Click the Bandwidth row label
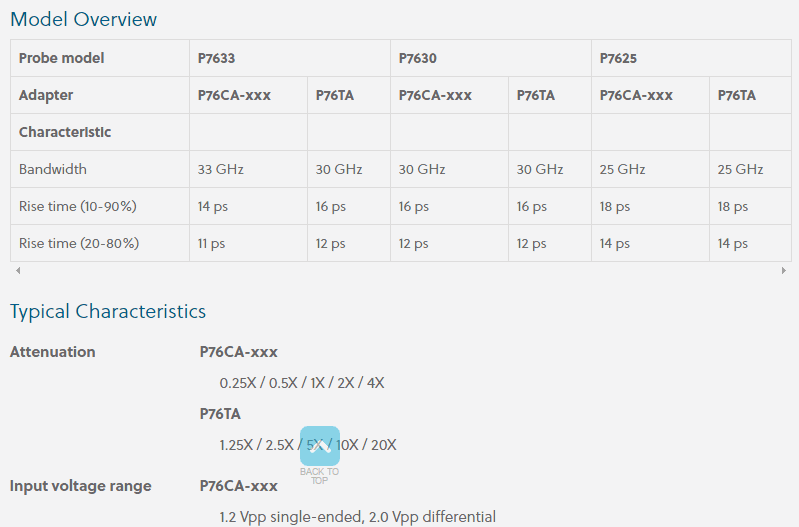 (53, 169)
